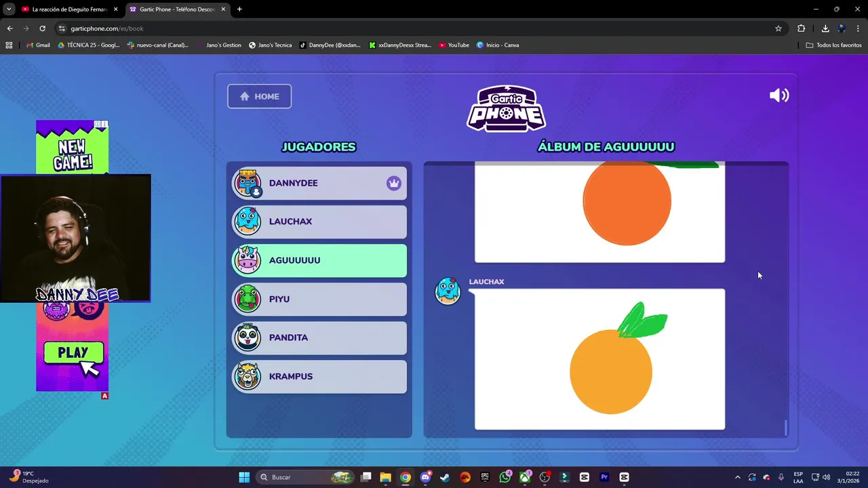The width and height of the screenshot is (868, 488).
Task: Click the crown host icon beside DANNYDEE
Action: (x=394, y=183)
